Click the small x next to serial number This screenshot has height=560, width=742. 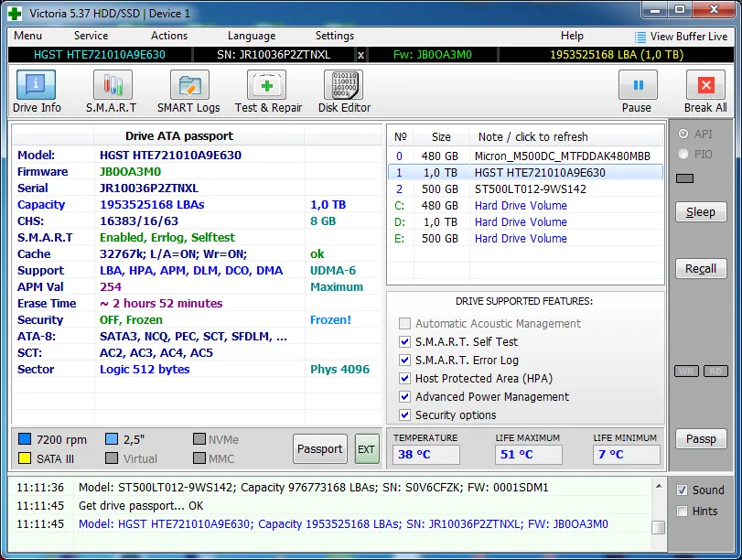(360, 55)
